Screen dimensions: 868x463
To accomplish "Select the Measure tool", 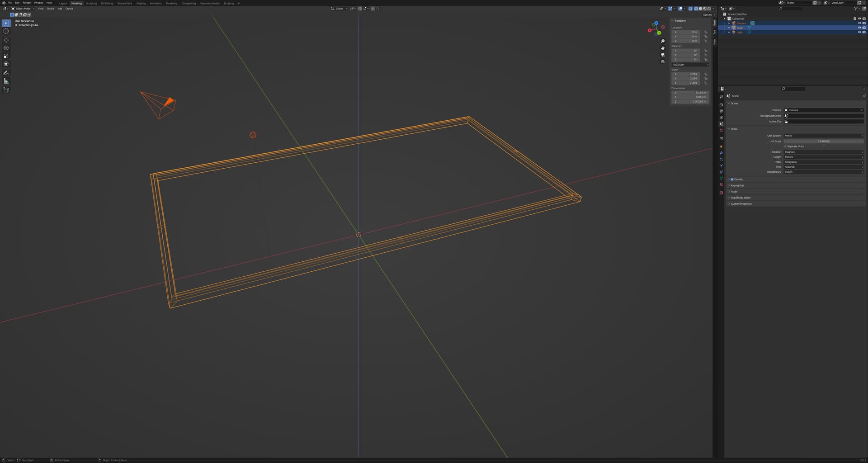I will pos(6,81).
